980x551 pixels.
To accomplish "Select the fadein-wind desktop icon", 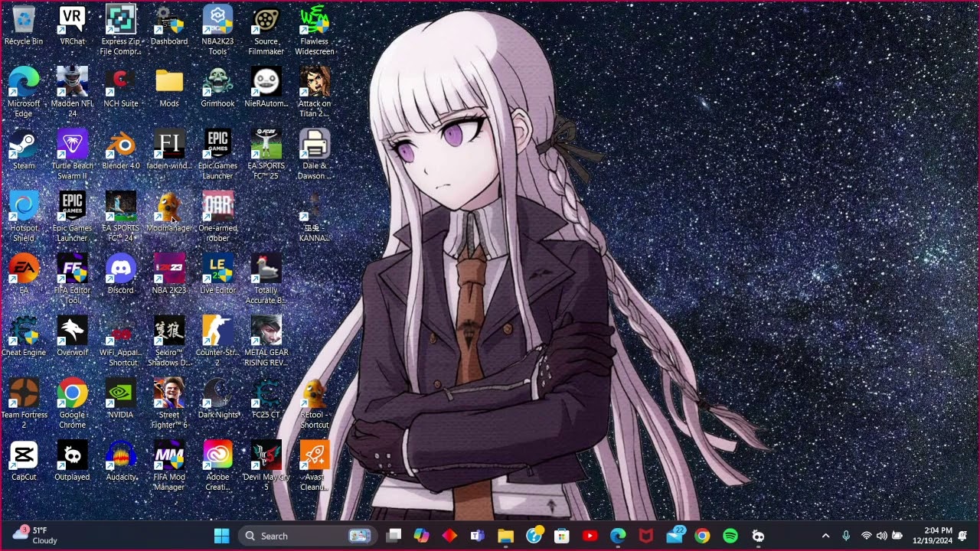I will [x=169, y=150].
